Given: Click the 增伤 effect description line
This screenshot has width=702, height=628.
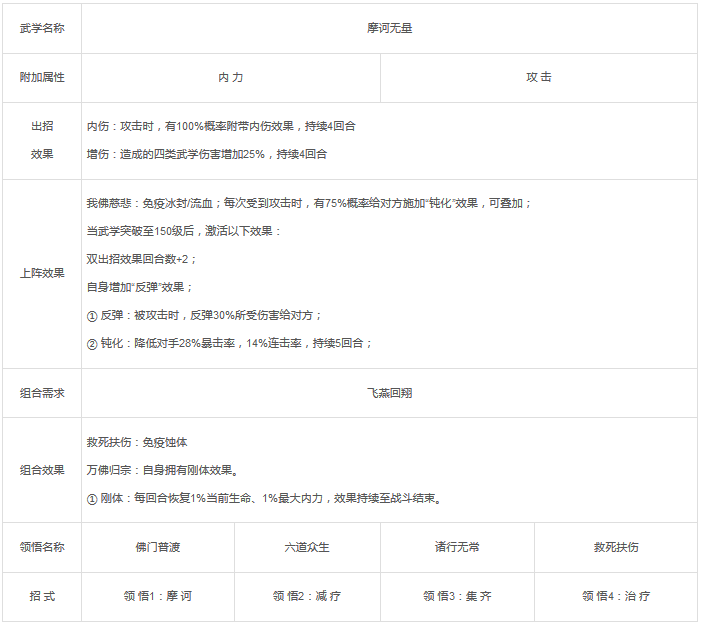Looking at the screenshot, I should (207, 154).
